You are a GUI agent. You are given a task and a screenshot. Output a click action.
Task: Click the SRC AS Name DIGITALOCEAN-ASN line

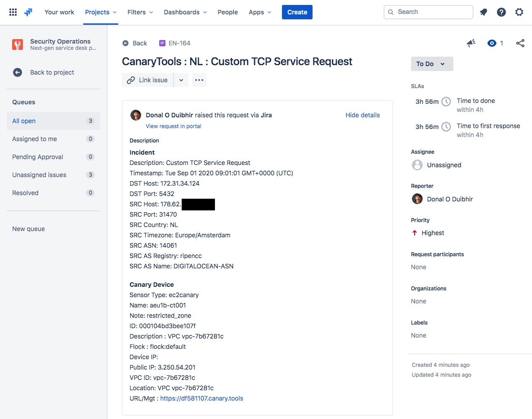(182, 266)
